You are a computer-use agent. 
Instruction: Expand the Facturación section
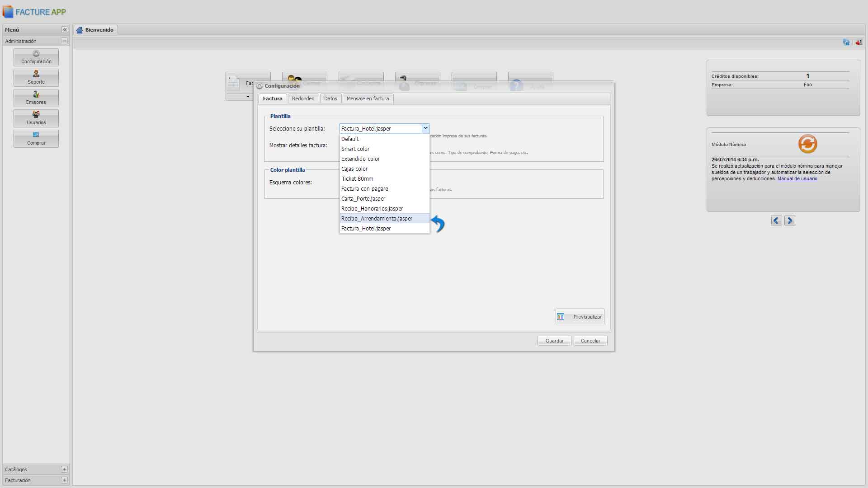(x=64, y=480)
